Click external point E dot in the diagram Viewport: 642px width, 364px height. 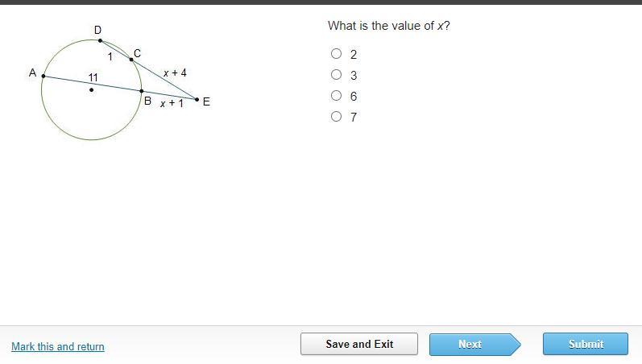tap(197, 100)
